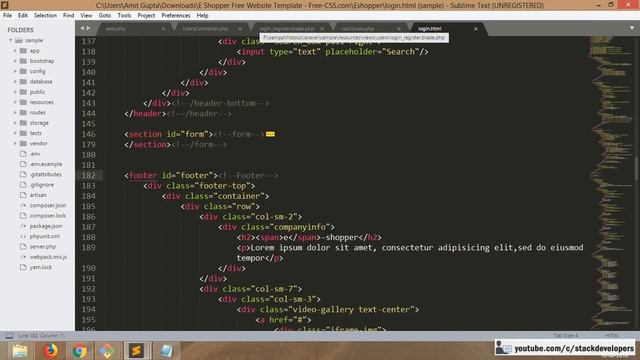Open the Find menu
The image size is (640, 360).
point(69,16)
